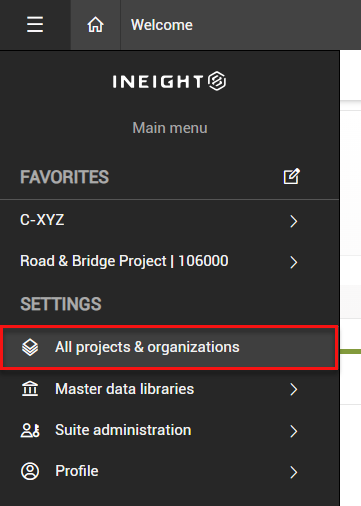Expand the C-XYZ chevron arrow
This screenshot has width=361, height=506.
tap(294, 221)
